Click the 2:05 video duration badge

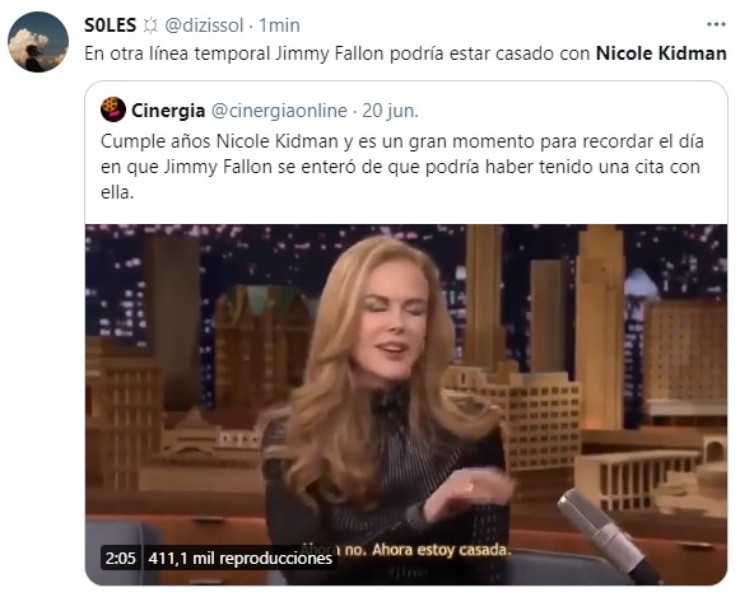click(120, 558)
